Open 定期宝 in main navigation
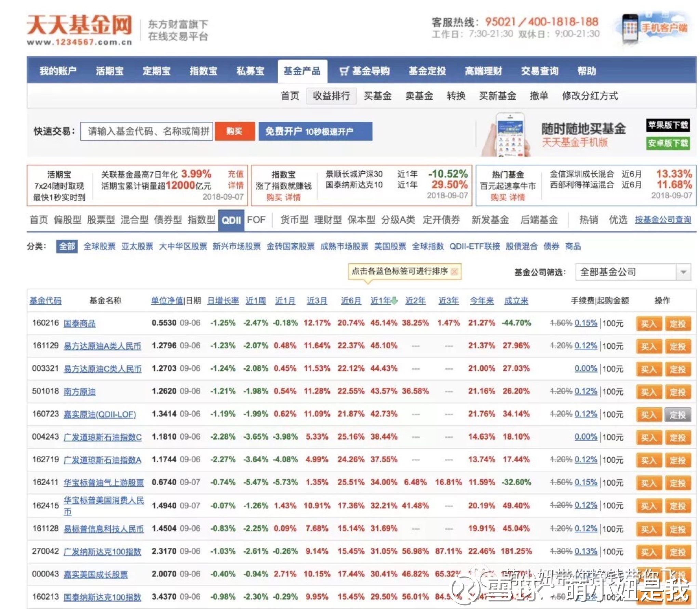 pos(157,71)
